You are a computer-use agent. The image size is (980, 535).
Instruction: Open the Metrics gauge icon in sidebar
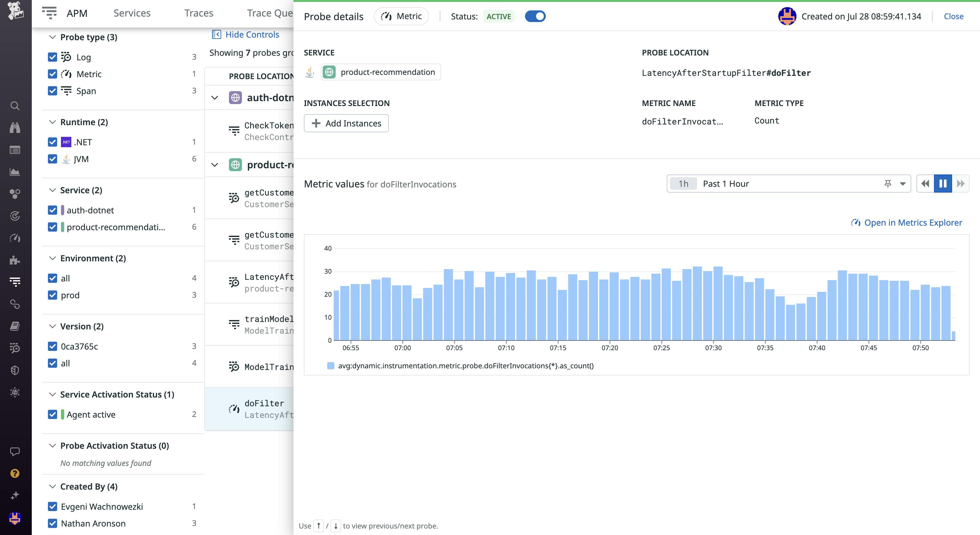coord(15,238)
